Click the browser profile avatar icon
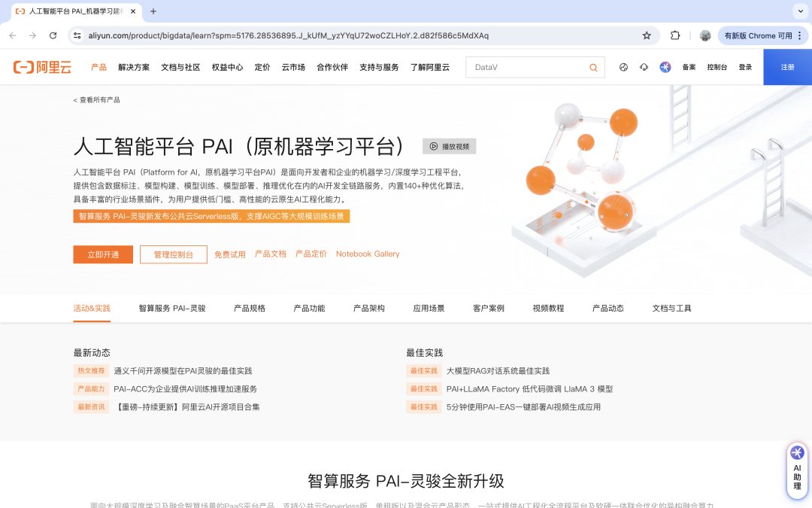 tap(705, 35)
